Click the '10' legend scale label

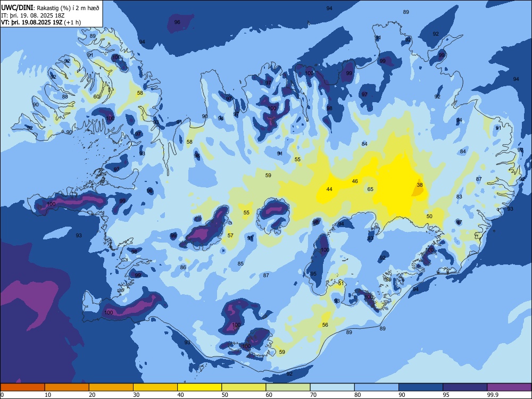48,395
